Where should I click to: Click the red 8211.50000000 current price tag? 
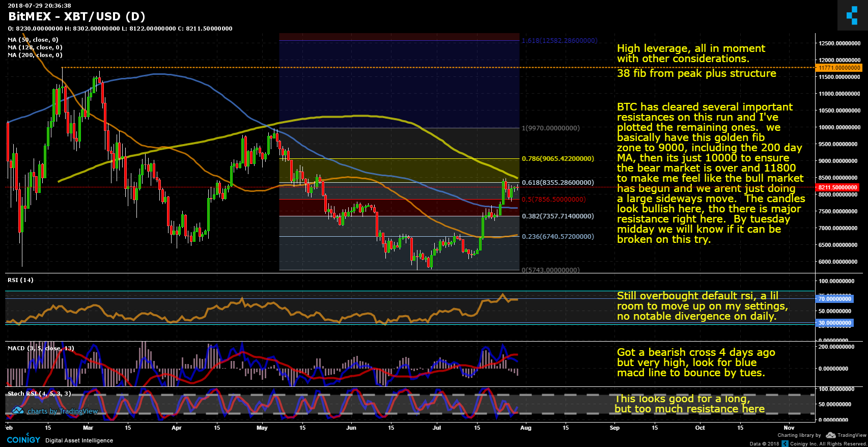click(837, 187)
